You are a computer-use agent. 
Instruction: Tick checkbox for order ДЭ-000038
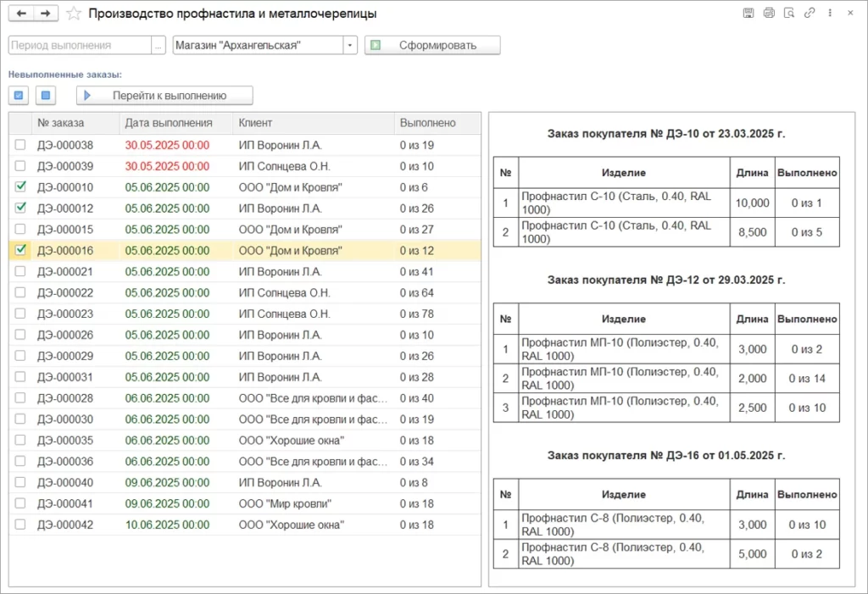(x=20, y=145)
